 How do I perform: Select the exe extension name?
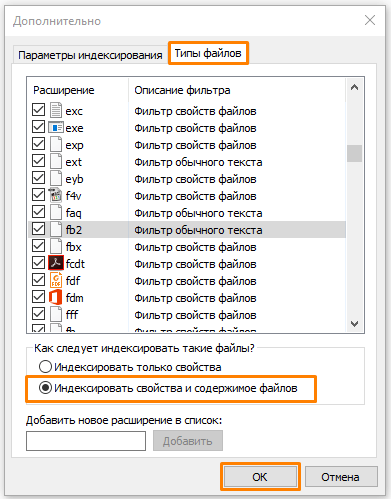[74, 128]
